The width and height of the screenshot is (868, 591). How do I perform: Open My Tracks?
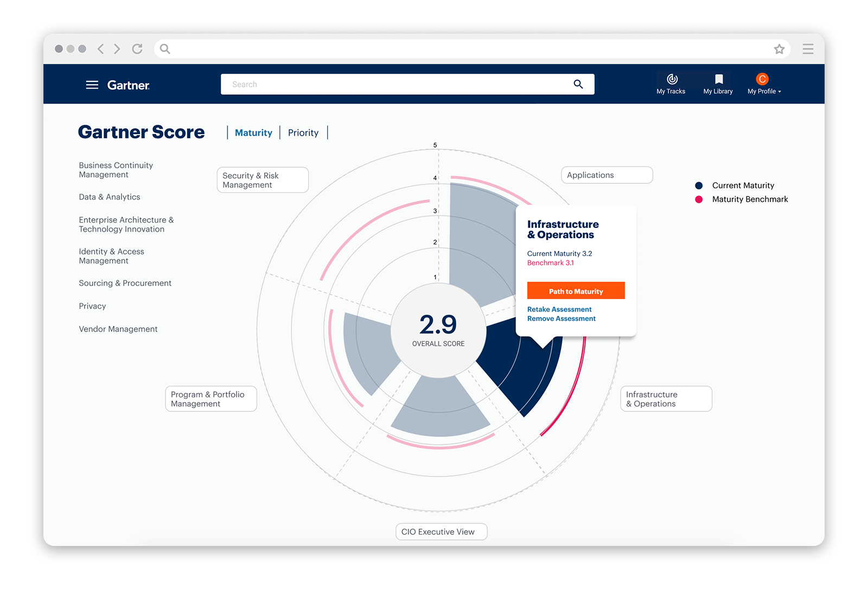point(671,84)
